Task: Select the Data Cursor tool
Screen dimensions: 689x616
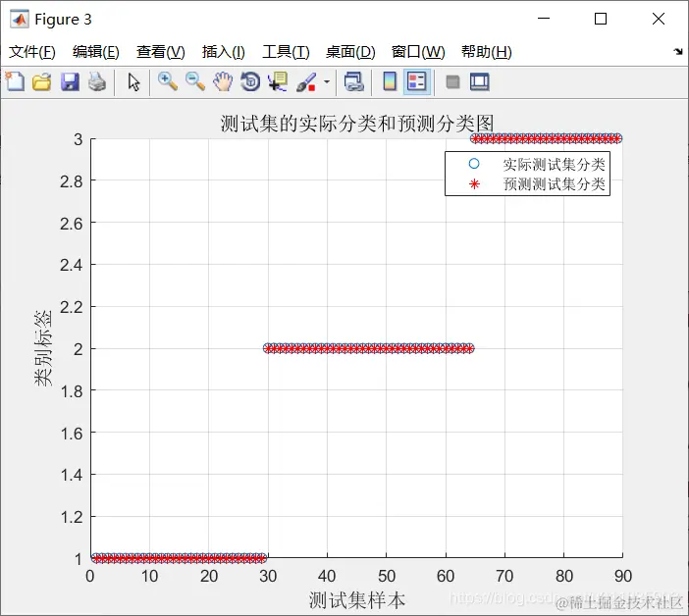Action: [278, 82]
